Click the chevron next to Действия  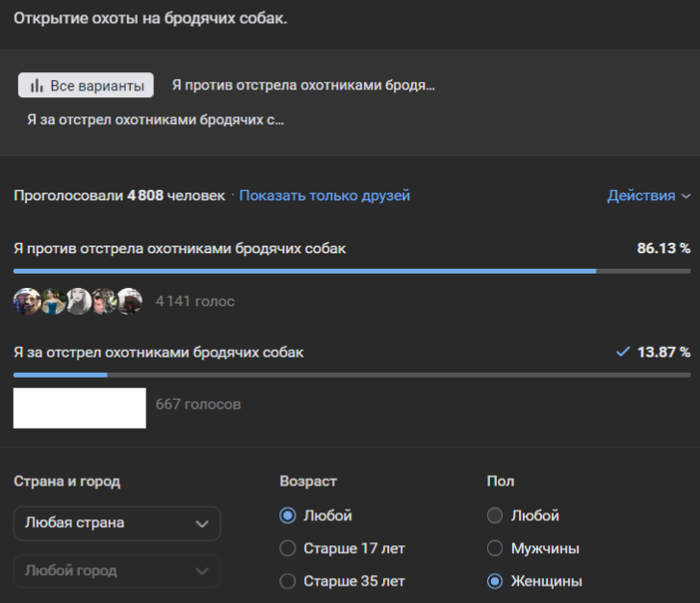point(687,197)
